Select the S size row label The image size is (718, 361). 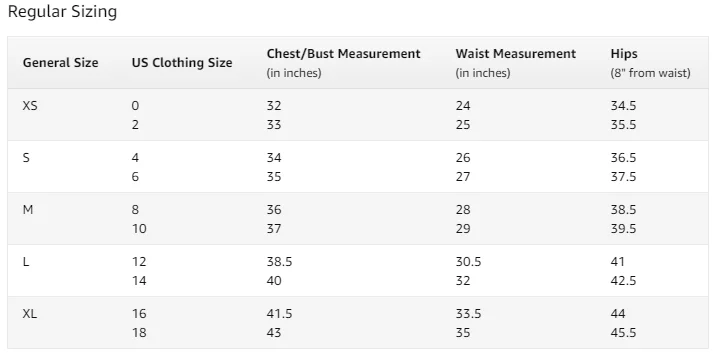[26, 158]
